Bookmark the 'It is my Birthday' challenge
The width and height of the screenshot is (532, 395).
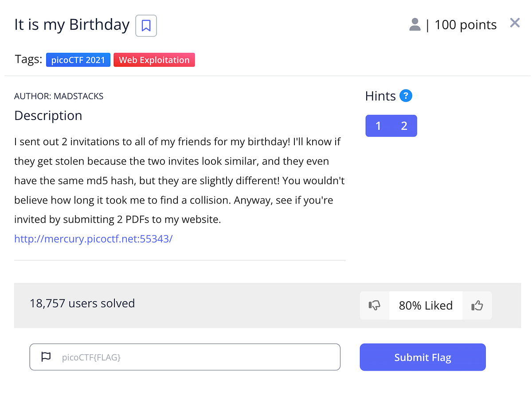[x=146, y=26]
